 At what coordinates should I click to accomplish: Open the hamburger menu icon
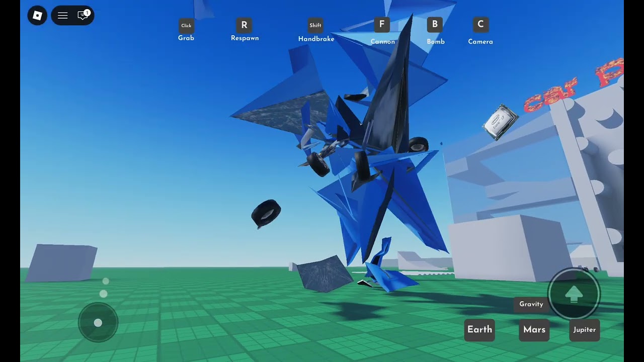[63, 16]
